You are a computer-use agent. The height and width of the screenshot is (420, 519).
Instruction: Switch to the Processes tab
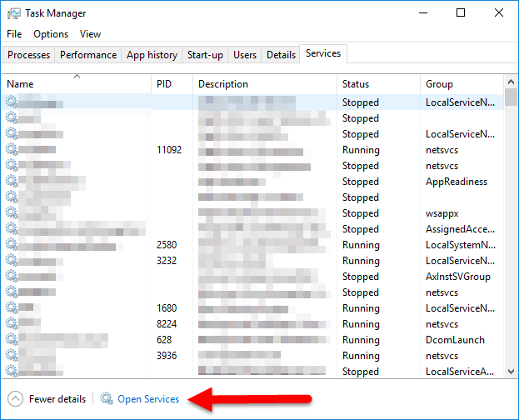(x=28, y=55)
